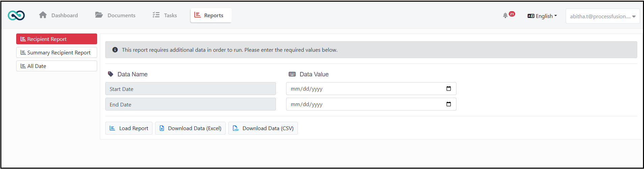Click the Documents folder icon

coord(99,15)
